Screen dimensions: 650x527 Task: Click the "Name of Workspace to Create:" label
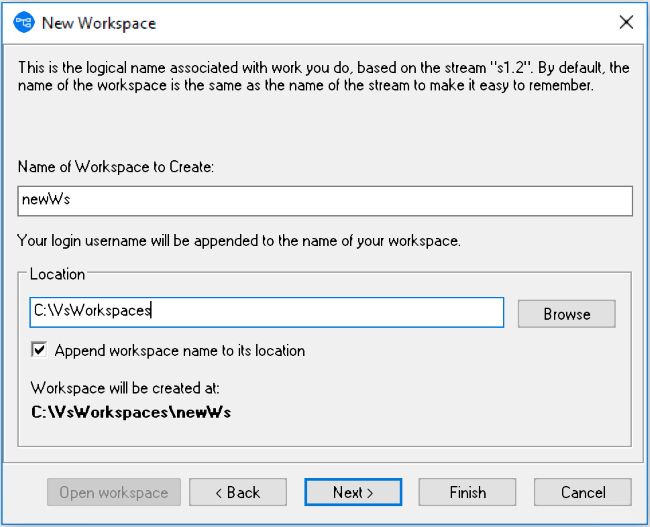point(116,166)
